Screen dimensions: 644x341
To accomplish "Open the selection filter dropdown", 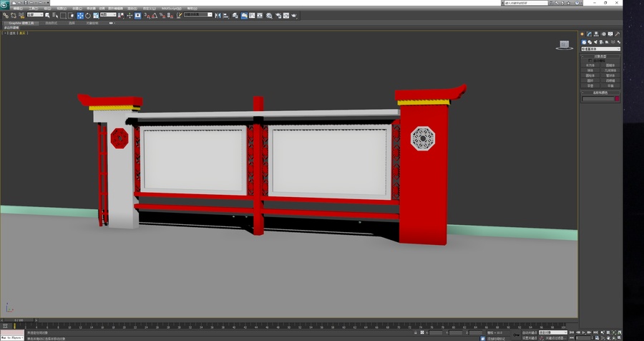I will [x=35, y=15].
